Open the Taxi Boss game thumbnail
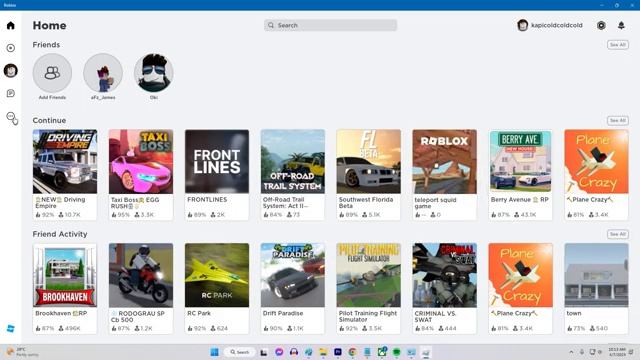 pyautogui.click(x=141, y=162)
